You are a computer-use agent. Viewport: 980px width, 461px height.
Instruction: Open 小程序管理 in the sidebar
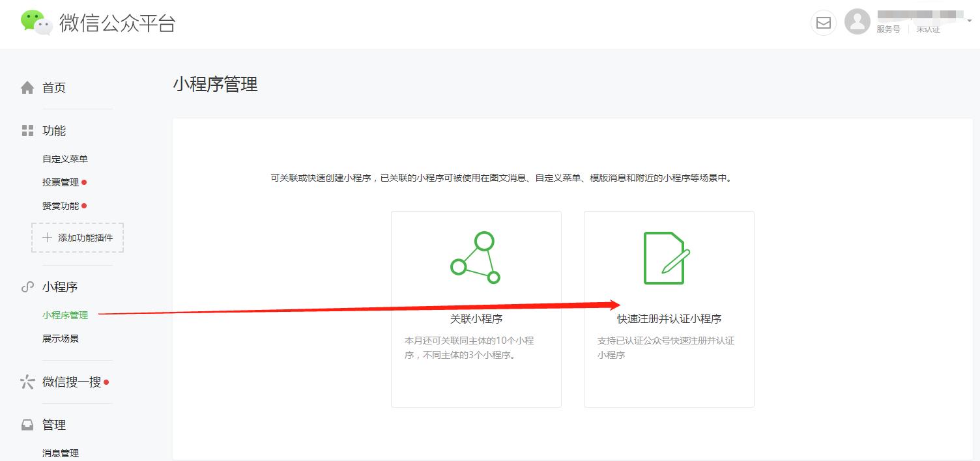(x=65, y=315)
